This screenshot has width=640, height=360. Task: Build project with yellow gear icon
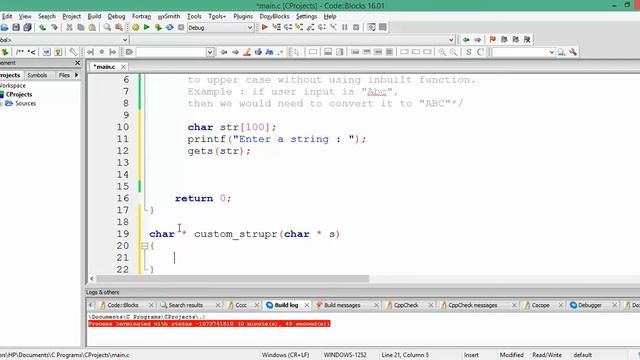click(x=135, y=27)
